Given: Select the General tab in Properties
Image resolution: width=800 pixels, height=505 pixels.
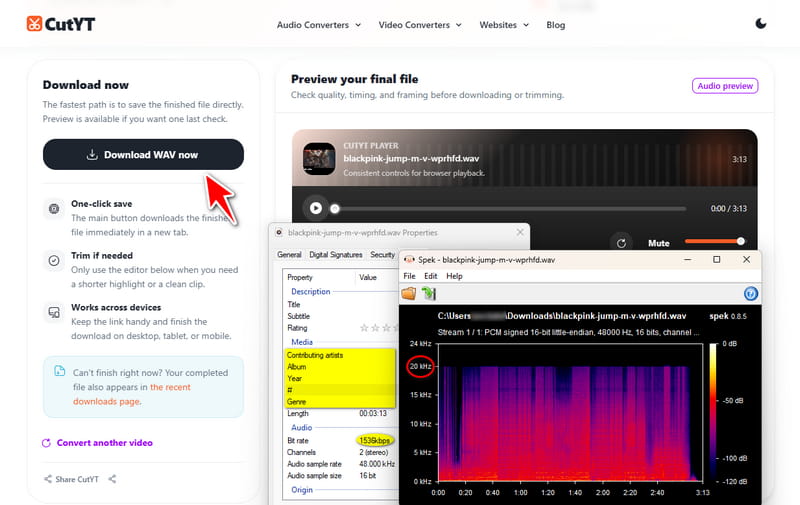Looking at the screenshot, I should [289, 255].
